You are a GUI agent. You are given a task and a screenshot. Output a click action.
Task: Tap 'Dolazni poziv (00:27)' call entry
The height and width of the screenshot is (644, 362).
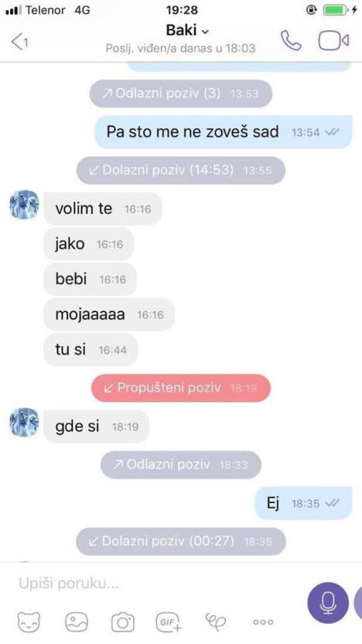[x=181, y=541]
